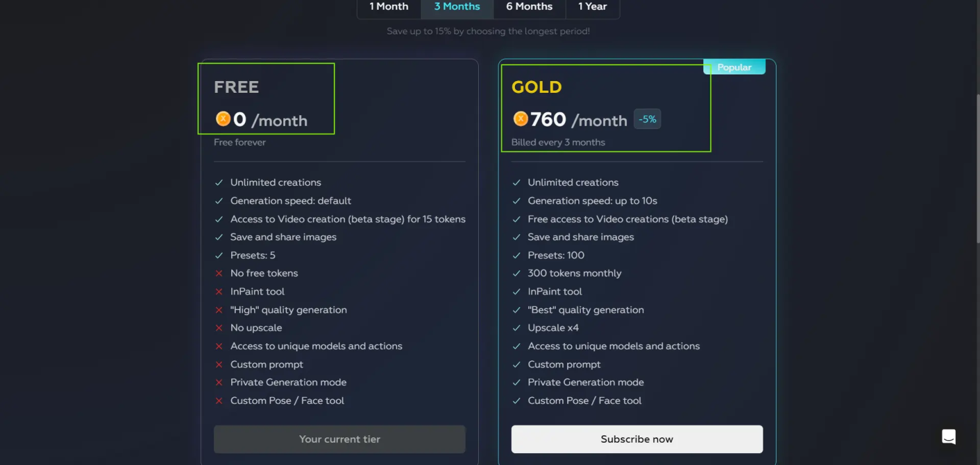
Task: Click the Subscribe now button
Action: [x=637, y=439]
